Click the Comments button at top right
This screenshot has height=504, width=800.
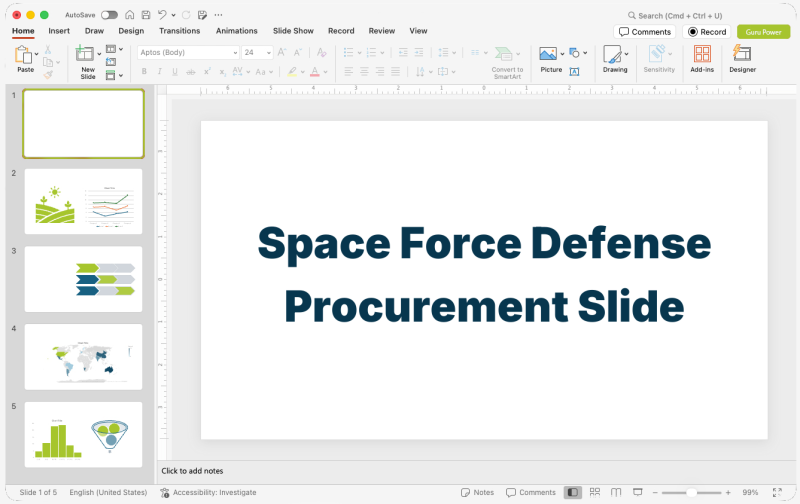[x=645, y=32]
